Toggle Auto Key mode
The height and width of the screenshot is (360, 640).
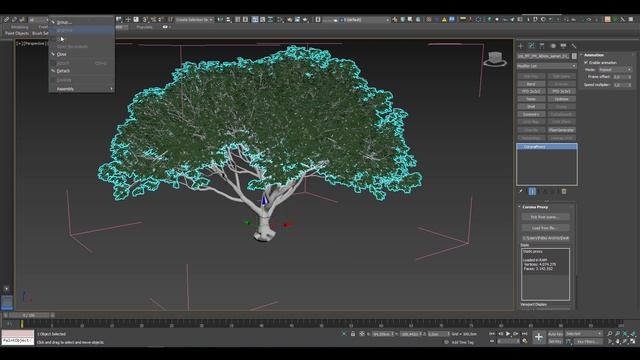[555, 334]
